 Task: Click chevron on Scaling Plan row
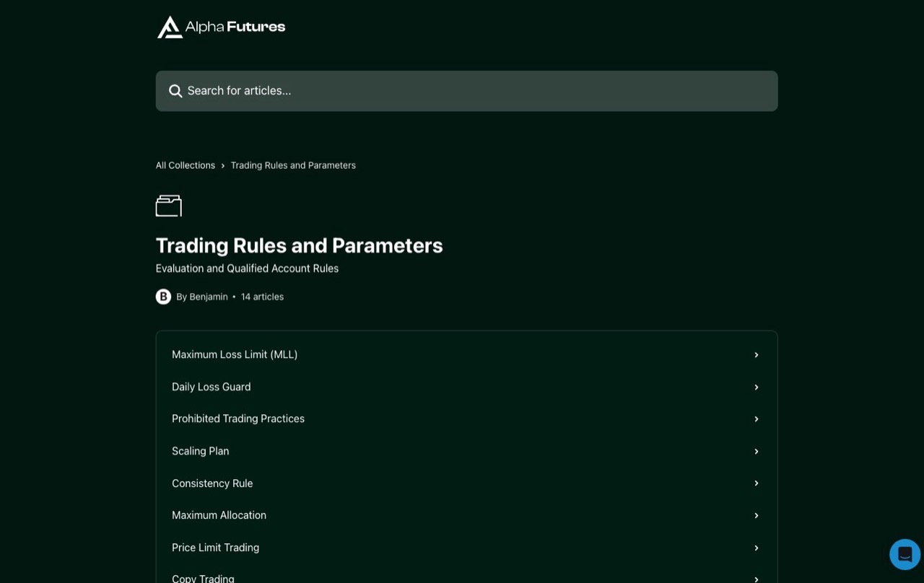coord(757,452)
